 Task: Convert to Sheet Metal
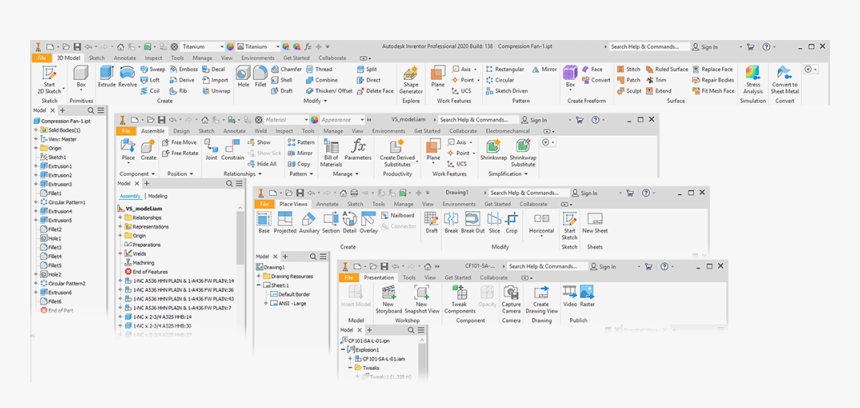click(x=785, y=80)
